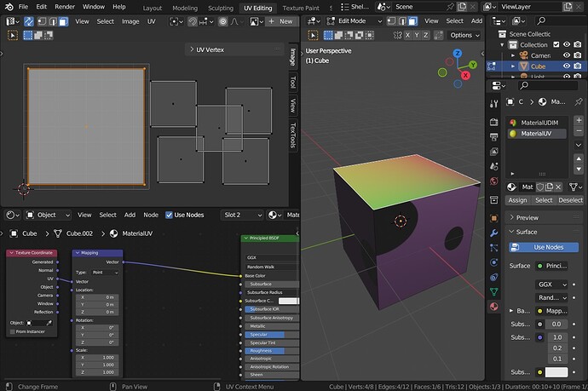Select the Tweak tool in UV editor
588x391 pixels.
13,35
